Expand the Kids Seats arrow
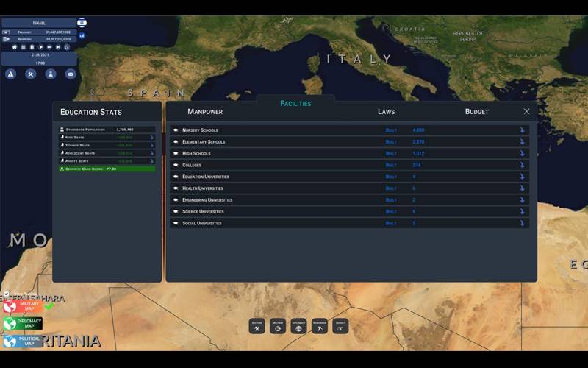 tap(152, 138)
